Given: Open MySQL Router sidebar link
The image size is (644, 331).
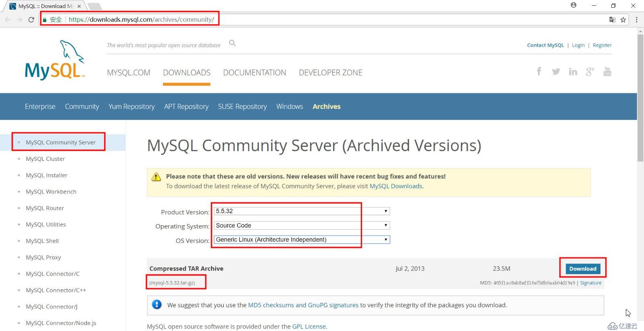Looking at the screenshot, I should pyautogui.click(x=45, y=208).
